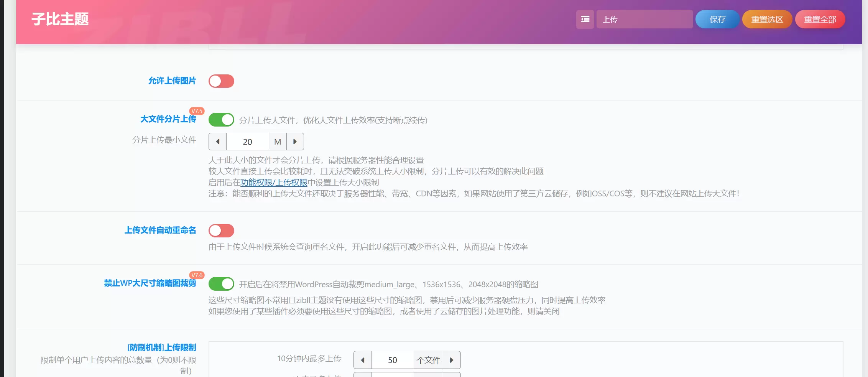The width and height of the screenshot is (868, 377).
Task: Click the 重置选区 button
Action: [x=767, y=19]
